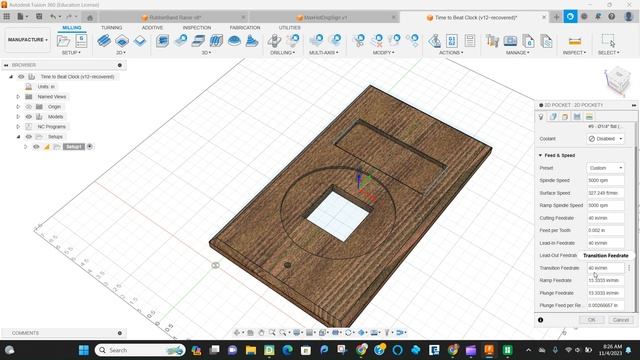Open the Preset dropdown
The height and width of the screenshot is (360, 640).
[x=605, y=168]
